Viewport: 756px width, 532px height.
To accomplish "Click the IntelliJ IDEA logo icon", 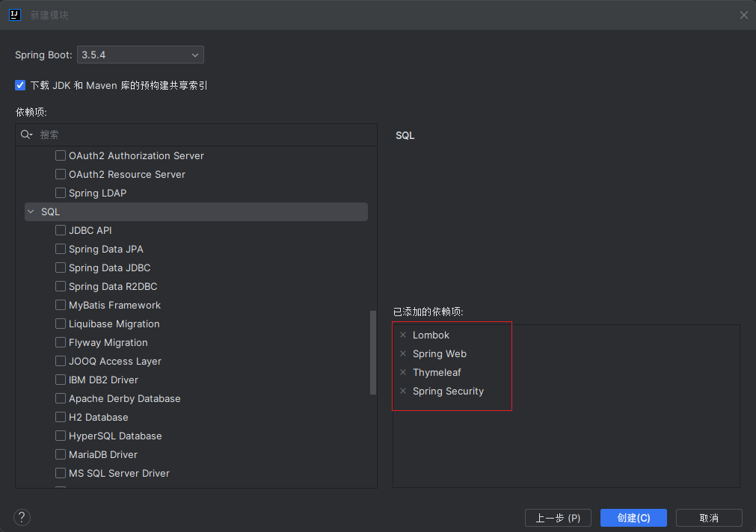I will pos(15,15).
